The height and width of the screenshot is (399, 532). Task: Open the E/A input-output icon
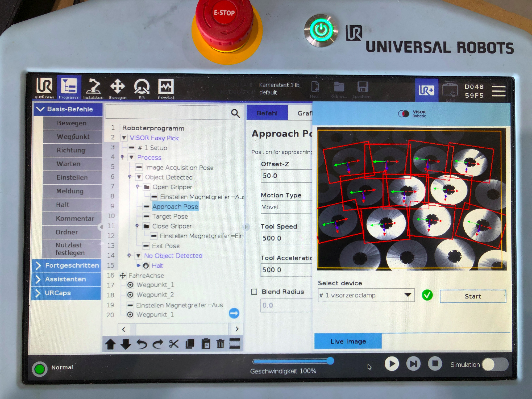142,89
